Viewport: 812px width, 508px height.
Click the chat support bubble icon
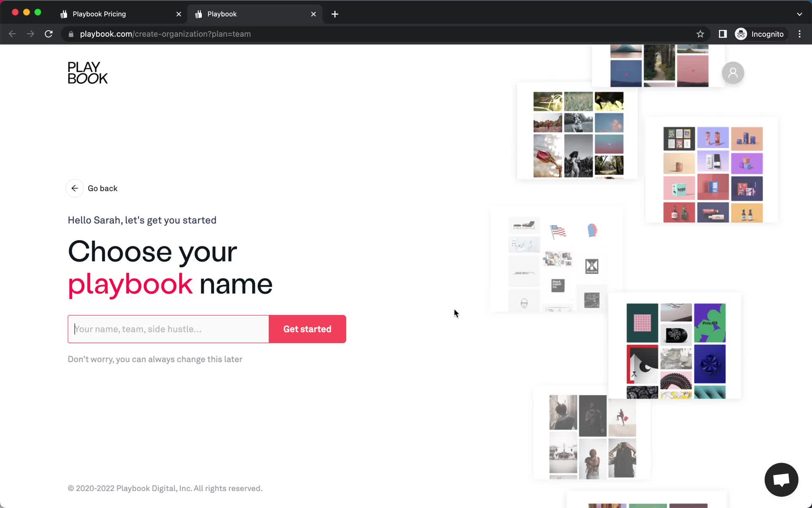tap(782, 479)
